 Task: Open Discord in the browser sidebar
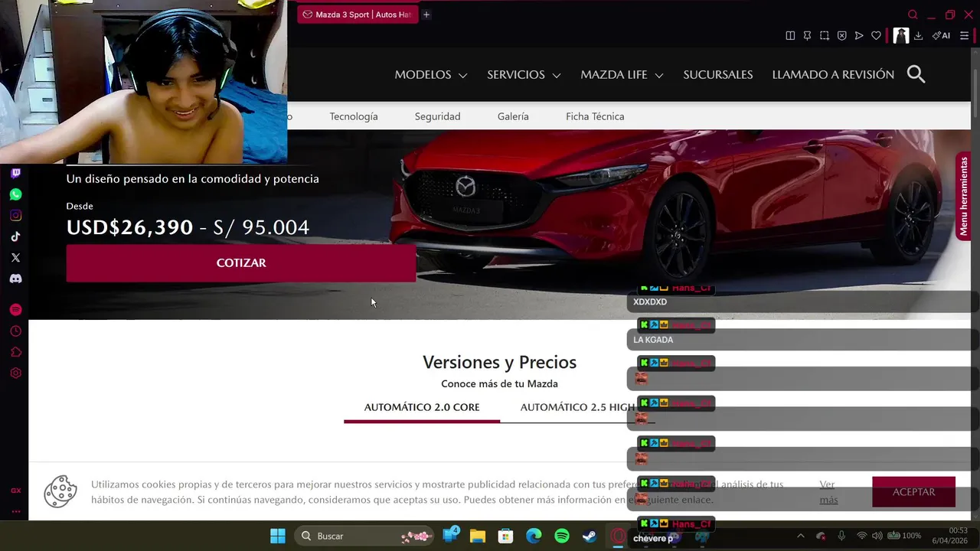(15, 279)
